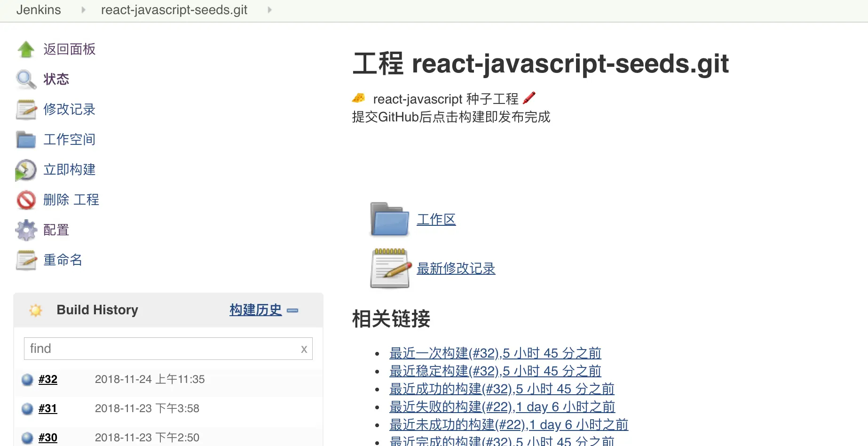The width and height of the screenshot is (868, 446).
Task: Click the blue status ball for build #30
Action: click(x=28, y=438)
